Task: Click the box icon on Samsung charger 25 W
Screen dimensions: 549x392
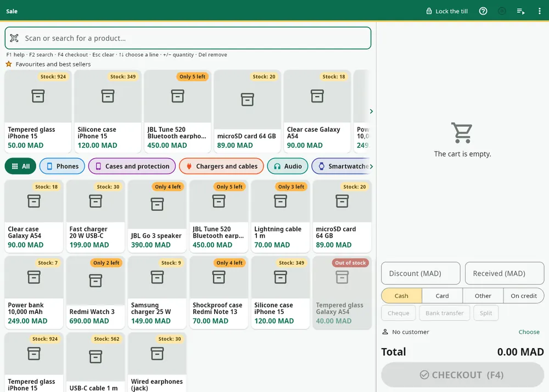Action: click(157, 277)
